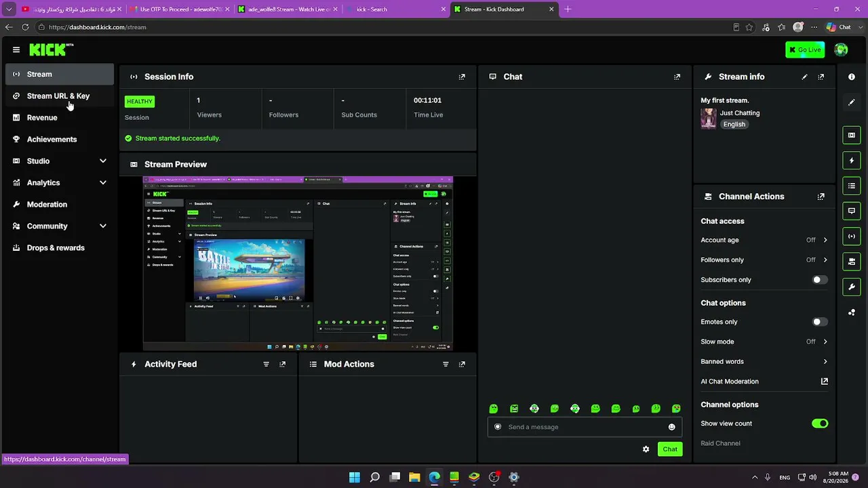
Task: Open the Moderation page
Action: (60, 205)
